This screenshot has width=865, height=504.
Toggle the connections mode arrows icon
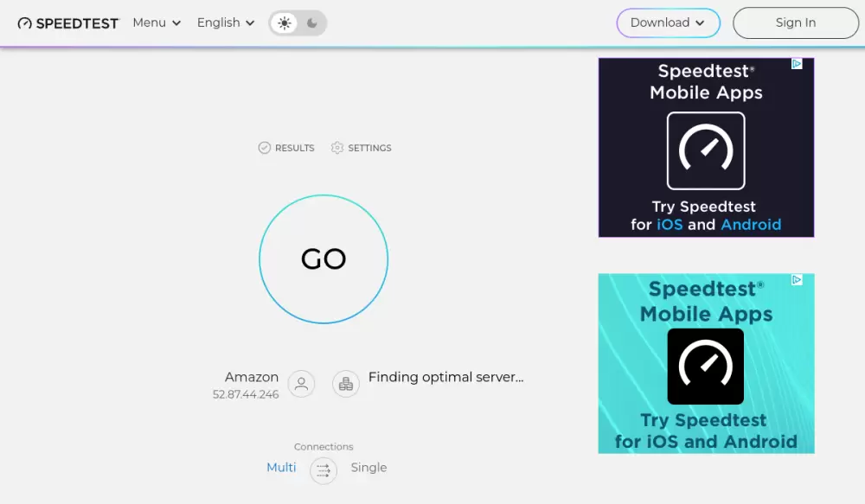(324, 471)
